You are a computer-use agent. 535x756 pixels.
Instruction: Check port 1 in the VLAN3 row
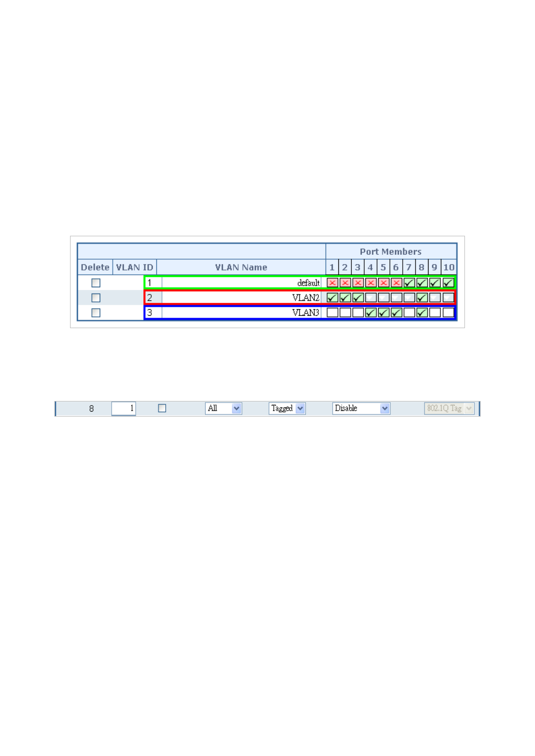pyautogui.click(x=332, y=312)
